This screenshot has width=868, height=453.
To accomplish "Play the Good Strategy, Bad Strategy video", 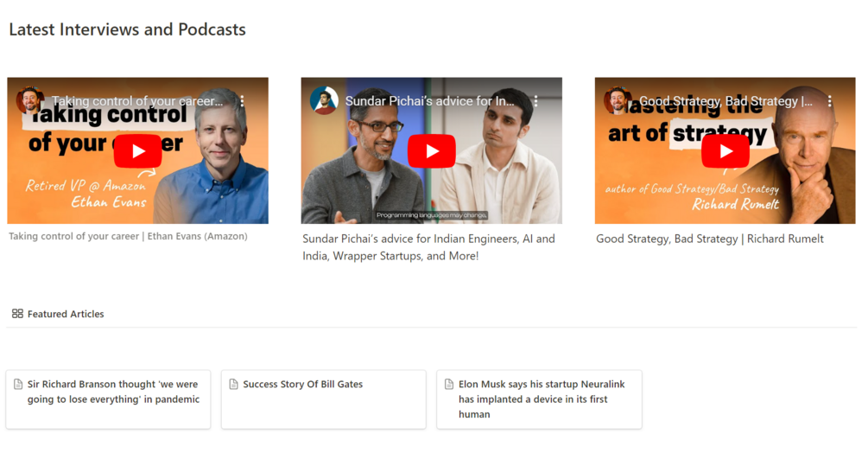I will coord(725,150).
